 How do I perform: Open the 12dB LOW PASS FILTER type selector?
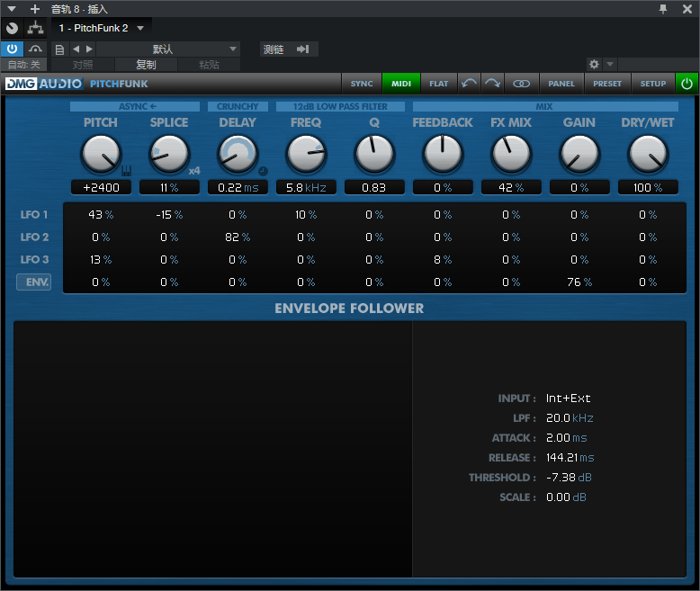(340, 106)
